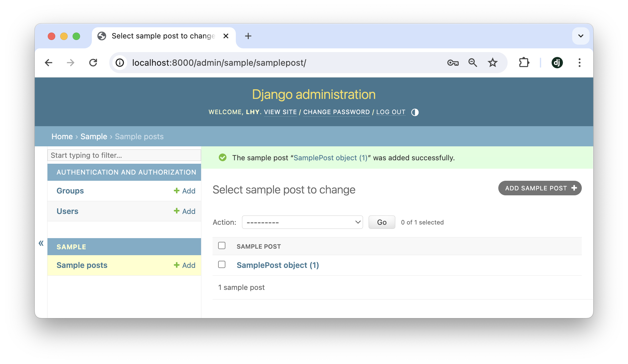
Task: Bookmark this page with the star icon
Action: tap(492, 63)
